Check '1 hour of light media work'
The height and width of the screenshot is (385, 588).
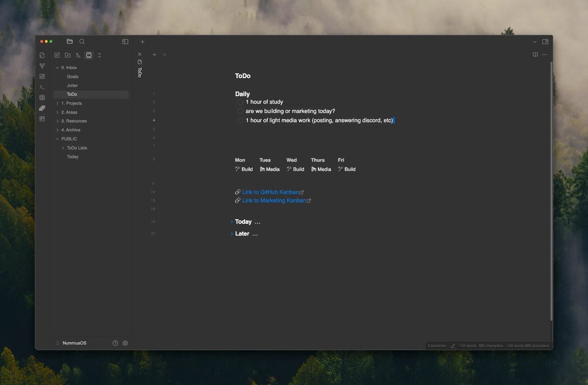pyautogui.click(x=240, y=120)
